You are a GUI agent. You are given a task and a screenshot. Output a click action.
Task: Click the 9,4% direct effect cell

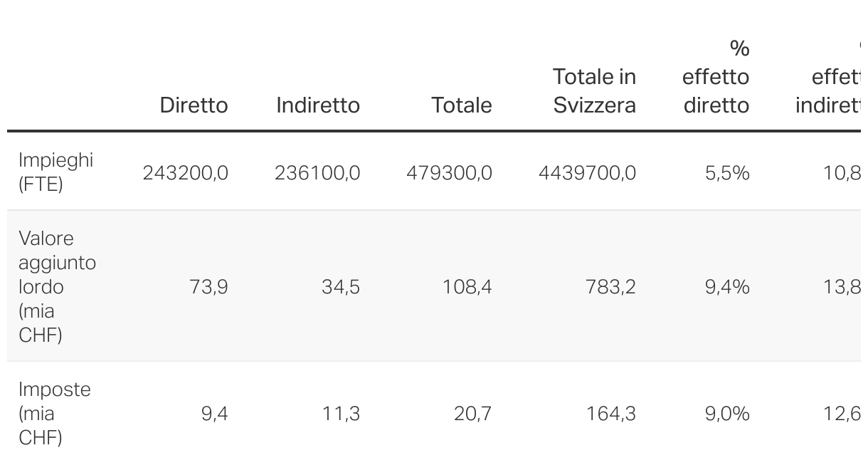(x=727, y=287)
